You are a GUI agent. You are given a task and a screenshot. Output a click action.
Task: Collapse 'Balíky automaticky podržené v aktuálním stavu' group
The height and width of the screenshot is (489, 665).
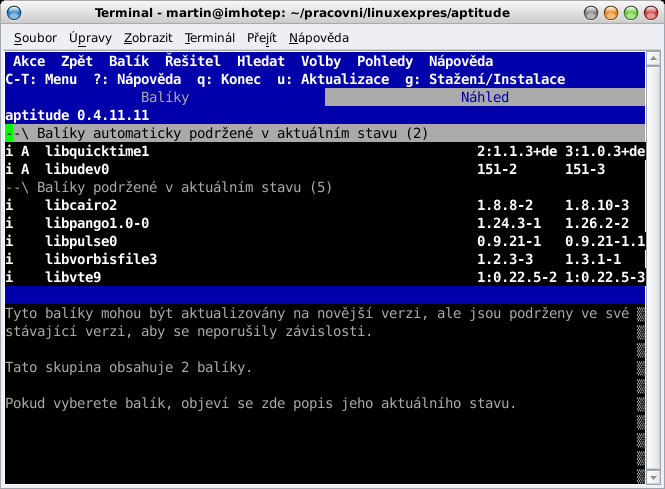(x=325, y=133)
